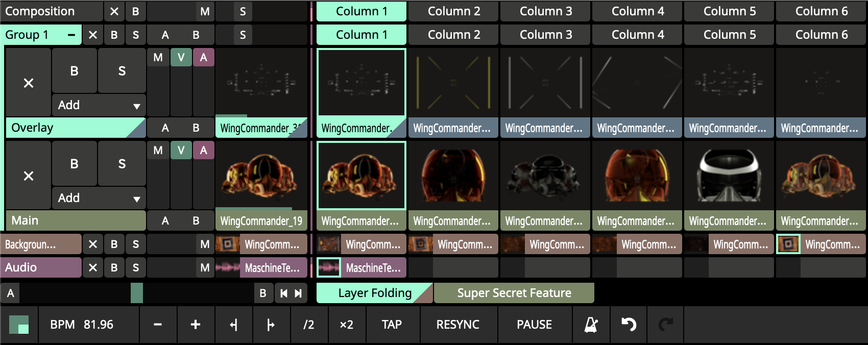Click the teal beat indicator square
The image size is (868, 345).
19,325
